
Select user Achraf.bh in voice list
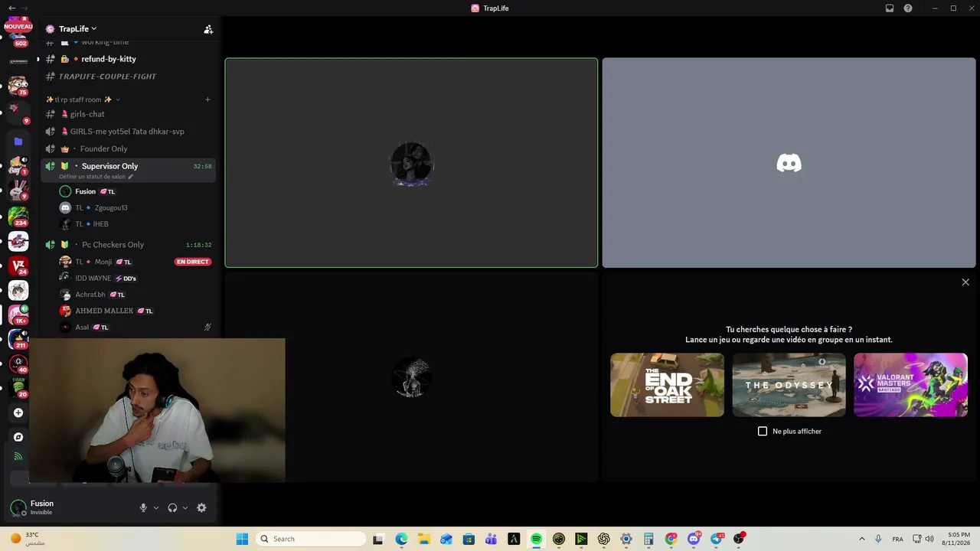pyautogui.click(x=90, y=295)
